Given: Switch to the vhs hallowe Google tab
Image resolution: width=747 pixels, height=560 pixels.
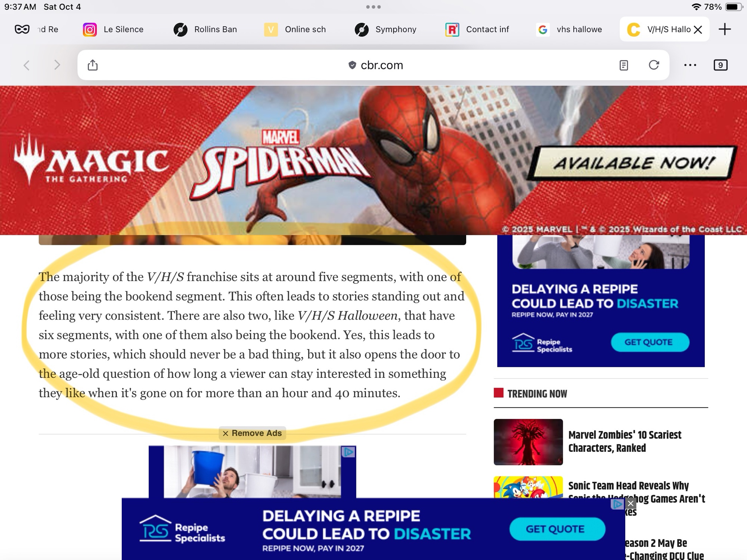Looking at the screenshot, I should (569, 29).
